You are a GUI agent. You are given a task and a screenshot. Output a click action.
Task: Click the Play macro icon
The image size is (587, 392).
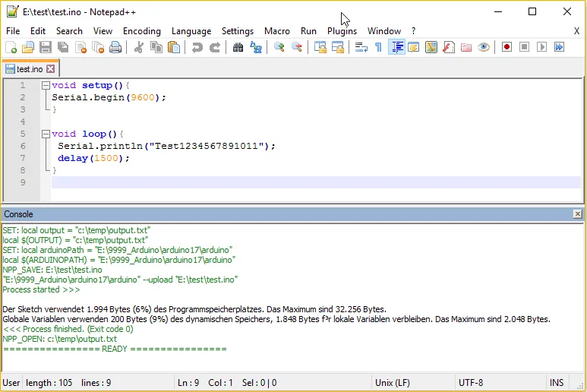[541, 48]
